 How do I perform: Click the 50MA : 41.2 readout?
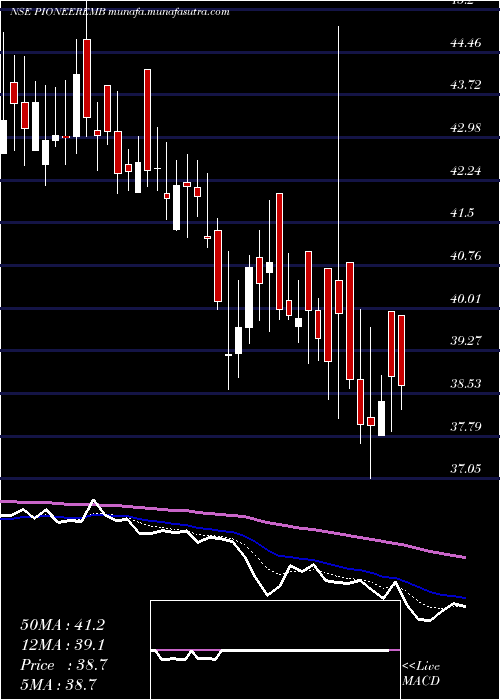coord(62,625)
